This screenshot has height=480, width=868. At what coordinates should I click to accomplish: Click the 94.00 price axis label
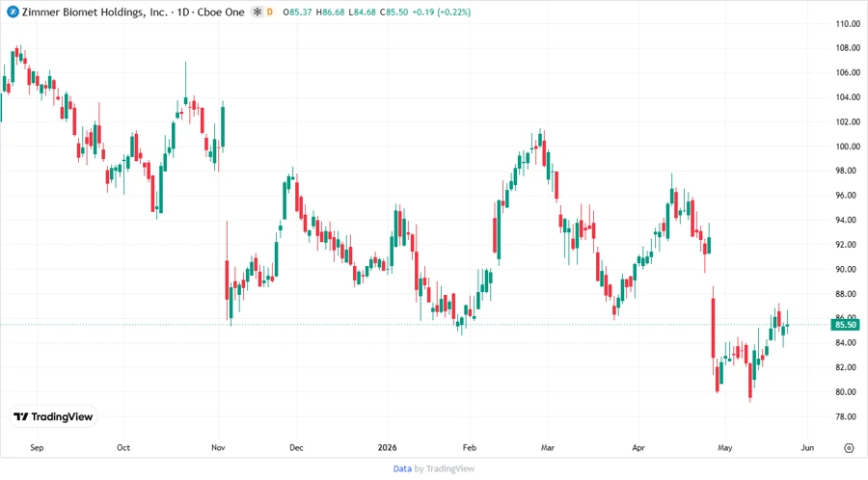(x=848, y=220)
